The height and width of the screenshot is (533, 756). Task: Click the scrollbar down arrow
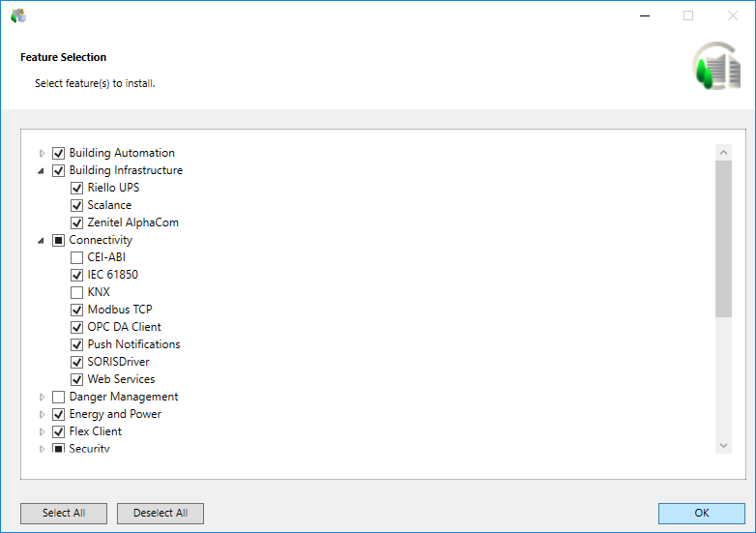[x=724, y=445]
